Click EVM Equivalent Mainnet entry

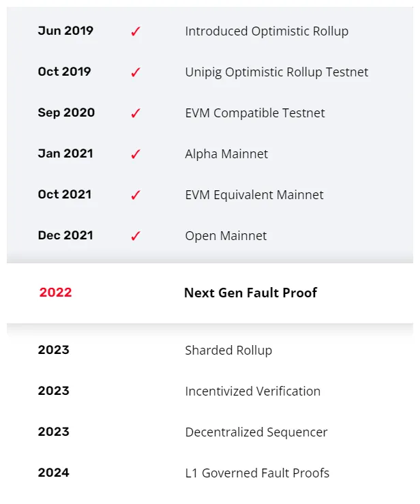254,195
